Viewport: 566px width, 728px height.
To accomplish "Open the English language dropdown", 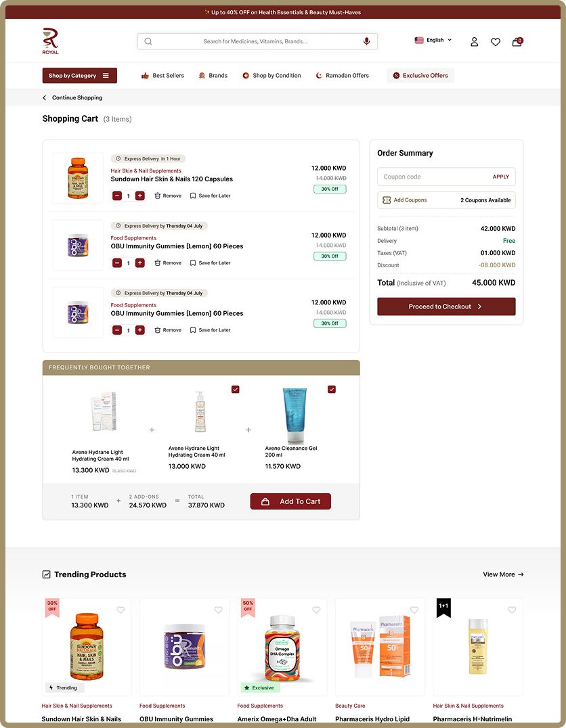I will (433, 41).
